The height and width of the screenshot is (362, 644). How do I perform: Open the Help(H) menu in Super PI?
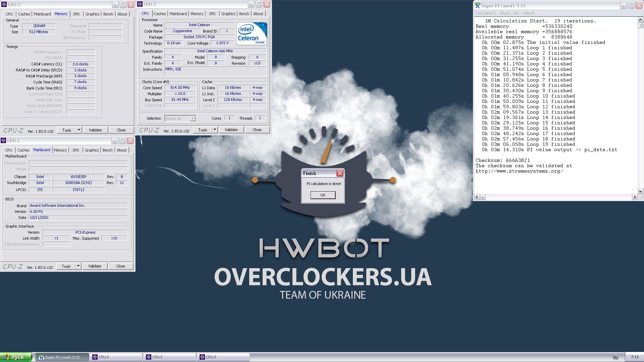pyautogui.click(x=529, y=13)
